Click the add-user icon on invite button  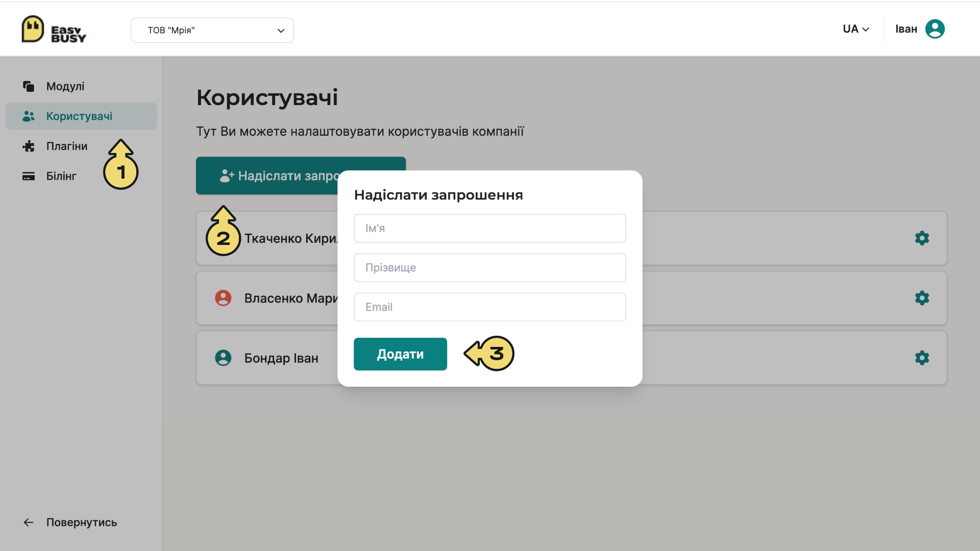tap(227, 176)
